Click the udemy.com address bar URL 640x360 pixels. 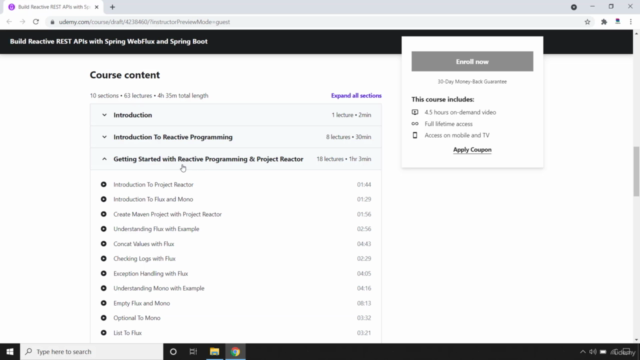click(144, 22)
